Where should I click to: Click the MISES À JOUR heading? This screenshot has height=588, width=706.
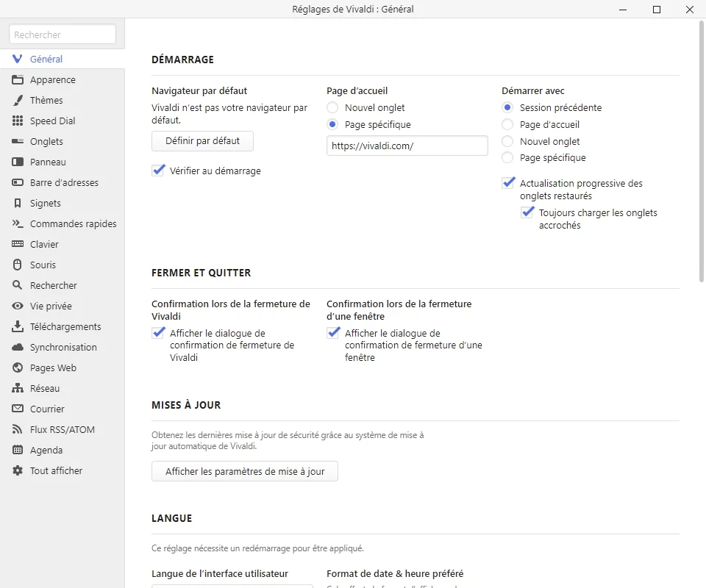click(186, 405)
